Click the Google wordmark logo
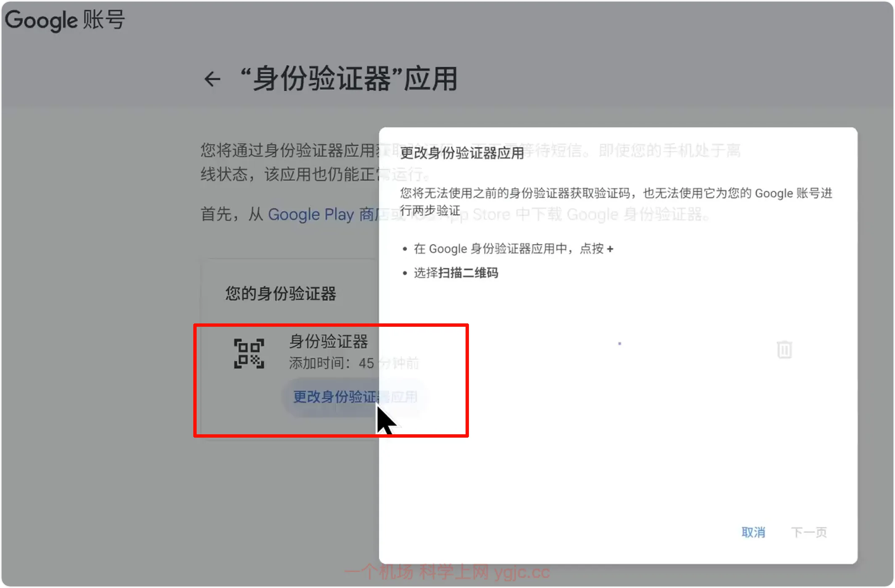Image resolution: width=895 pixels, height=588 pixels. point(41,20)
